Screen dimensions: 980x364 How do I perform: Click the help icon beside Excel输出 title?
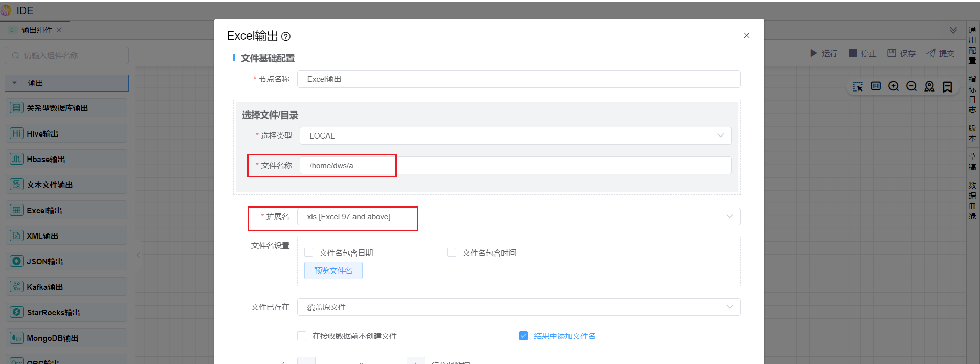286,36
